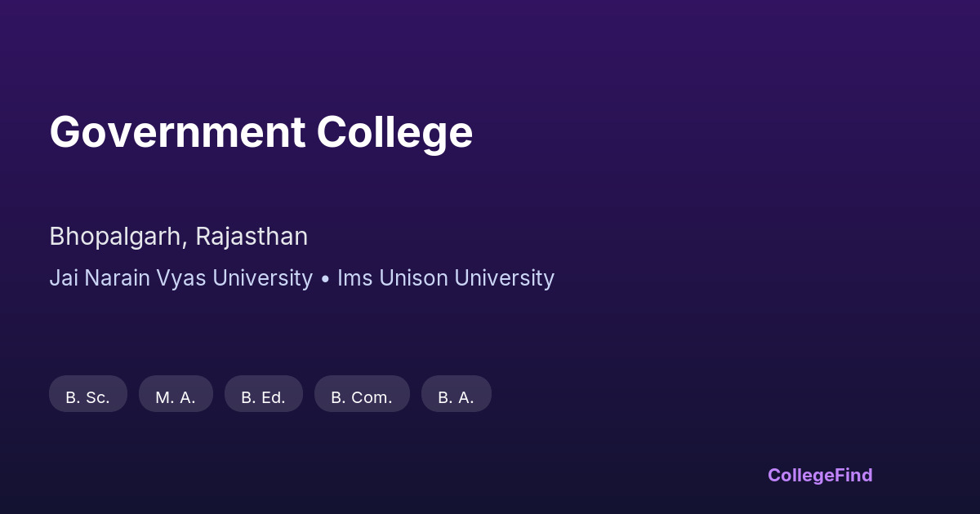Click the CollegeFind brand logo

(x=819, y=475)
